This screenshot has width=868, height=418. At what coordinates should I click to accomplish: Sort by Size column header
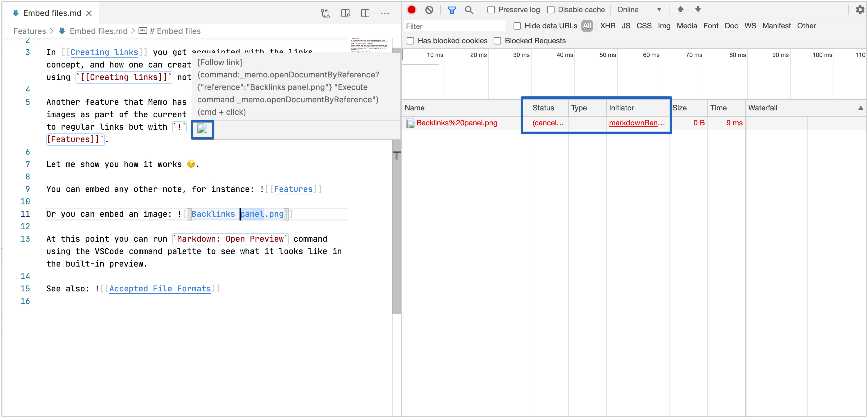tap(689, 108)
